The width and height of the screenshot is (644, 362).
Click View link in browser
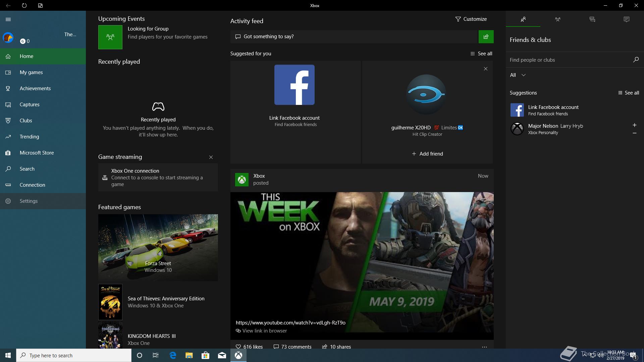pos(261,331)
